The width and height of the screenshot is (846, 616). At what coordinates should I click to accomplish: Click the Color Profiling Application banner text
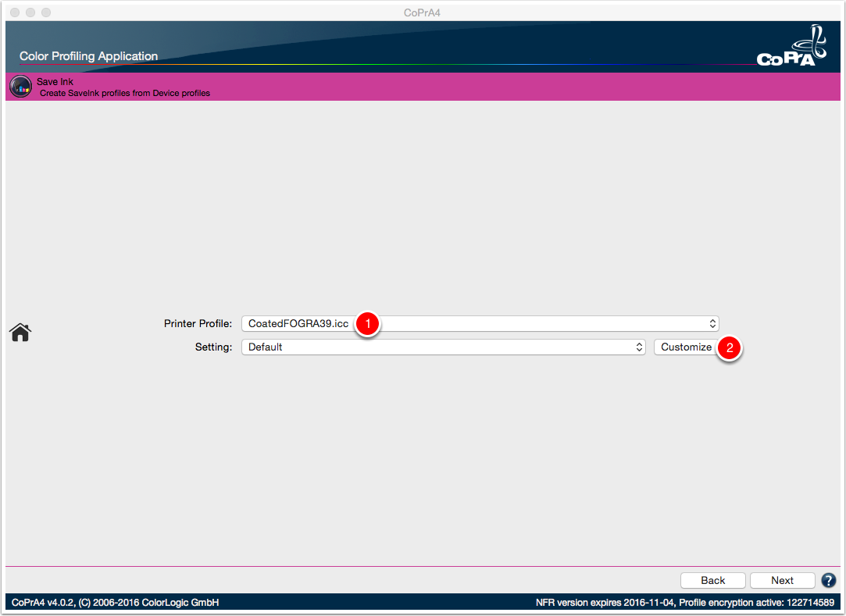[88, 56]
